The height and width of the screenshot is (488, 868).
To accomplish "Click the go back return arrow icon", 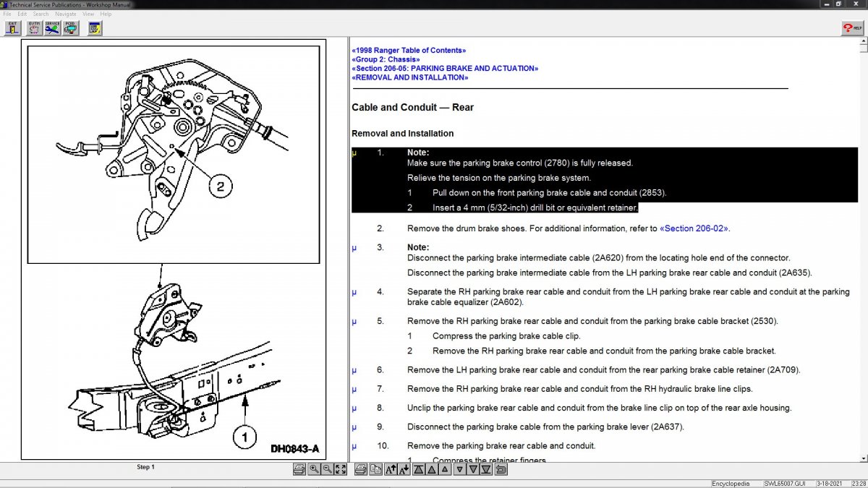I will point(501,469).
